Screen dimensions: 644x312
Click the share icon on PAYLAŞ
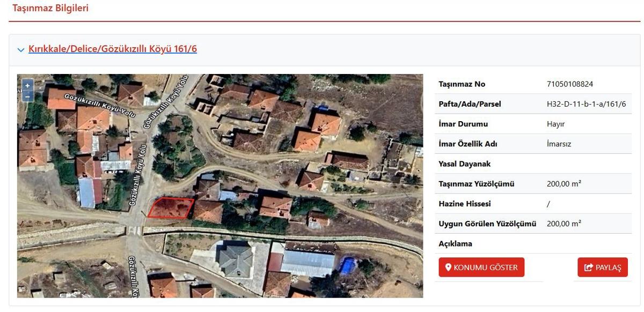[x=589, y=268]
